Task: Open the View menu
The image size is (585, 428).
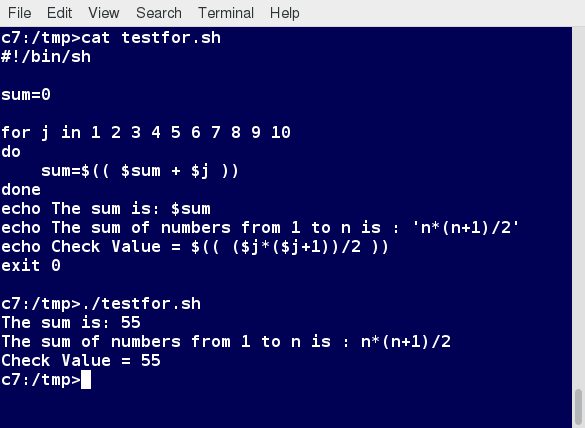Action: (x=104, y=13)
